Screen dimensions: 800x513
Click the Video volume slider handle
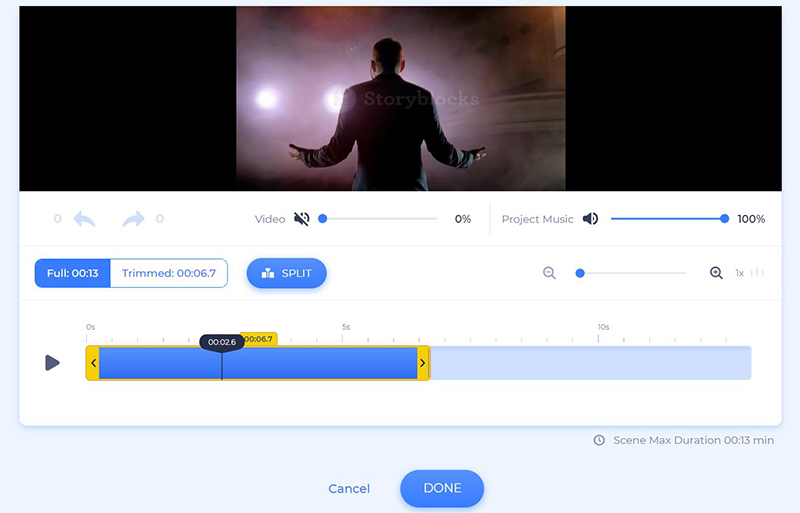coord(322,219)
